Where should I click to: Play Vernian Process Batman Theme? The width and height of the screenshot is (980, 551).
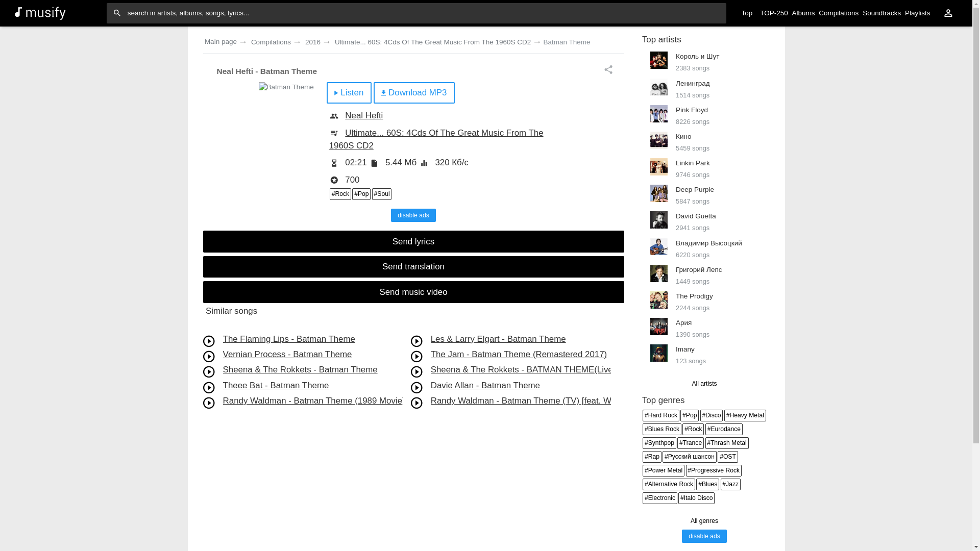click(209, 357)
